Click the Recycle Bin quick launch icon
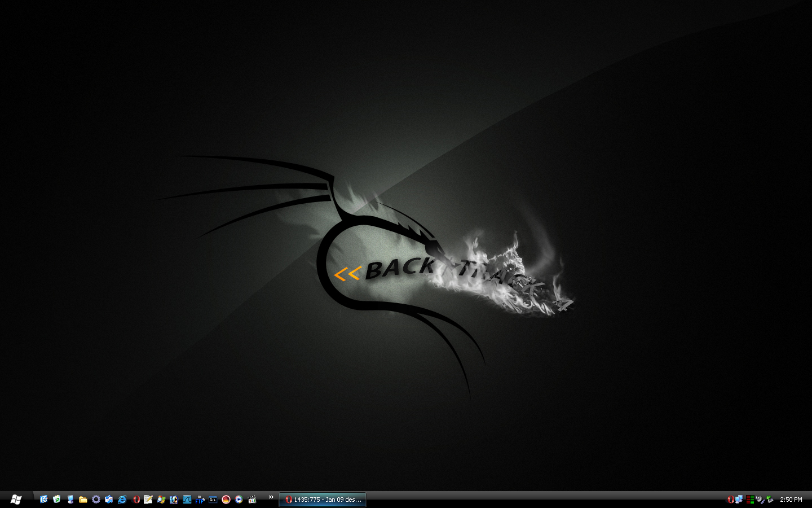This screenshot has height=508, width=812. click(56, 500)
